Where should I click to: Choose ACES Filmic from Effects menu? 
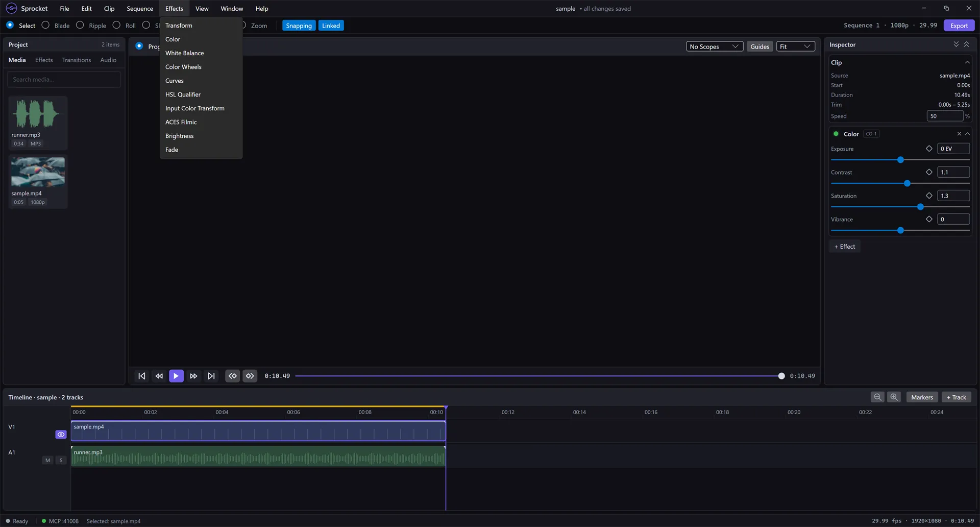201,122
